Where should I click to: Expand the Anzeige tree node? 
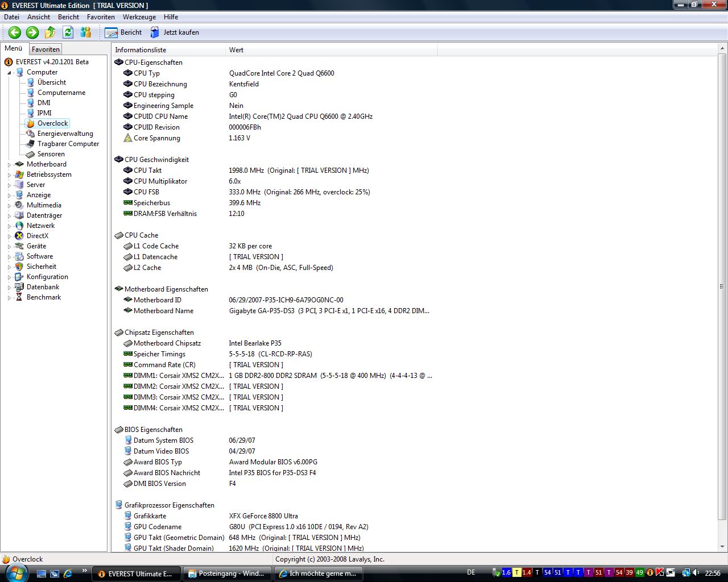[x=9, y=196]
